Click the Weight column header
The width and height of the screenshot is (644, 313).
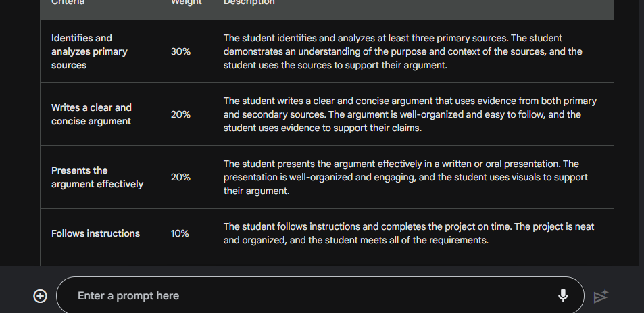(x=186, y=2)
